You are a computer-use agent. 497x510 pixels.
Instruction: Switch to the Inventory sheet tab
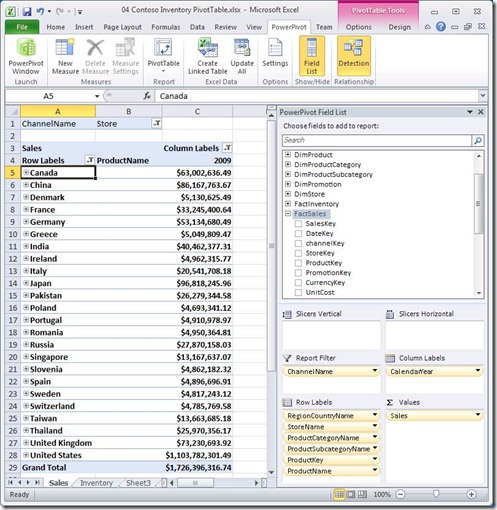click(96, 483)
